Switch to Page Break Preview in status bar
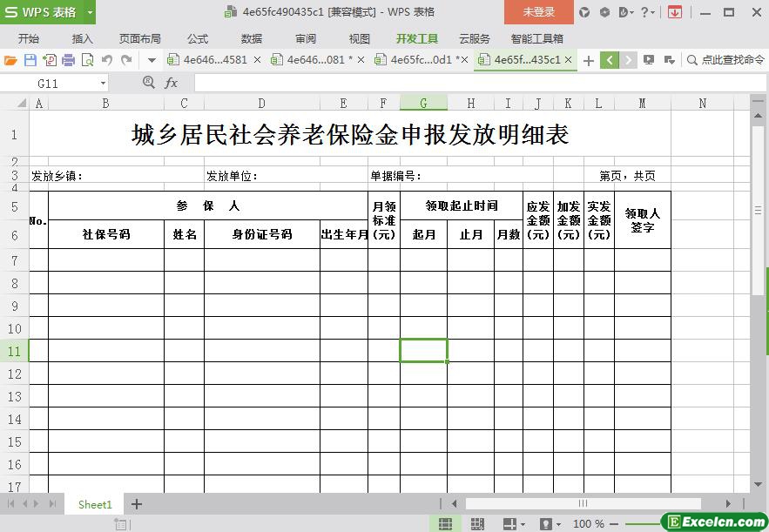 pos(477,523)
